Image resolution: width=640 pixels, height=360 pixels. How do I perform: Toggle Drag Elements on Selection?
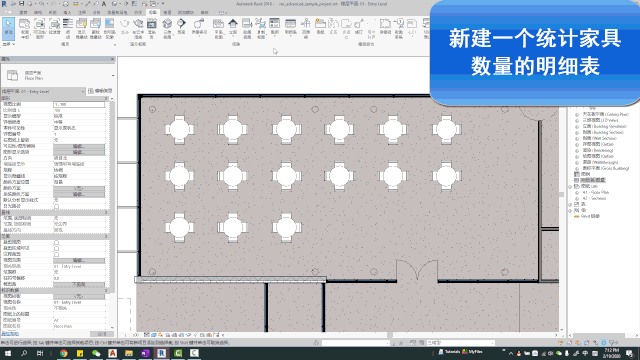coord(596,343)
